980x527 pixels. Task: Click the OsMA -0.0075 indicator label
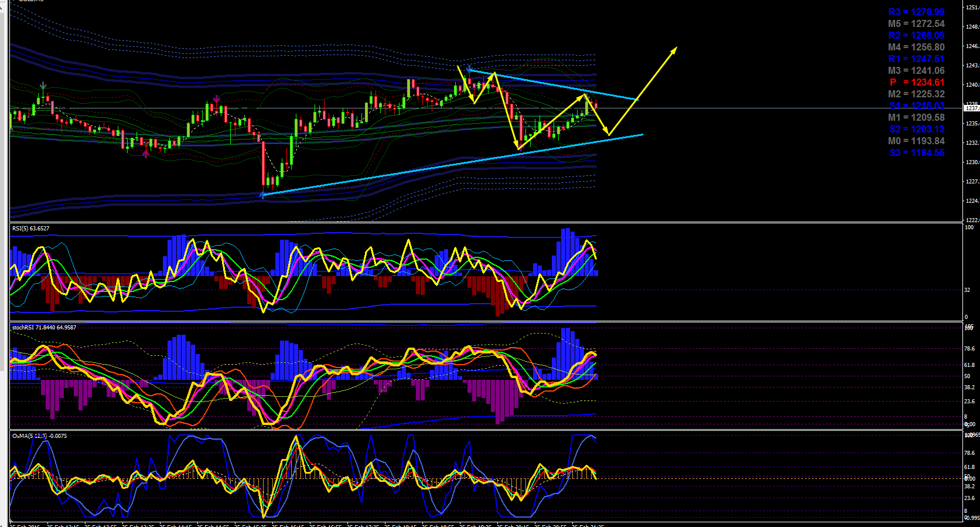click(x=39, y=436)
